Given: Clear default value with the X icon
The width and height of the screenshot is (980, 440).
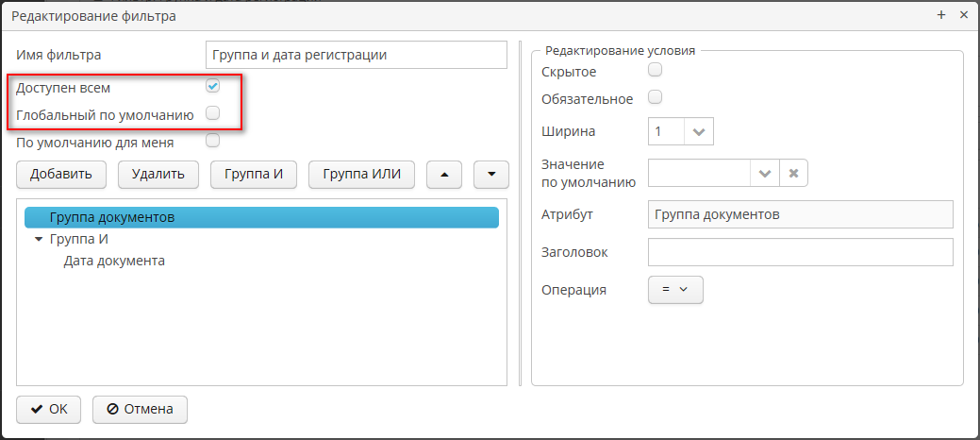Looking at the screenshot, I should pyautogui.click(x=793, y=174).
